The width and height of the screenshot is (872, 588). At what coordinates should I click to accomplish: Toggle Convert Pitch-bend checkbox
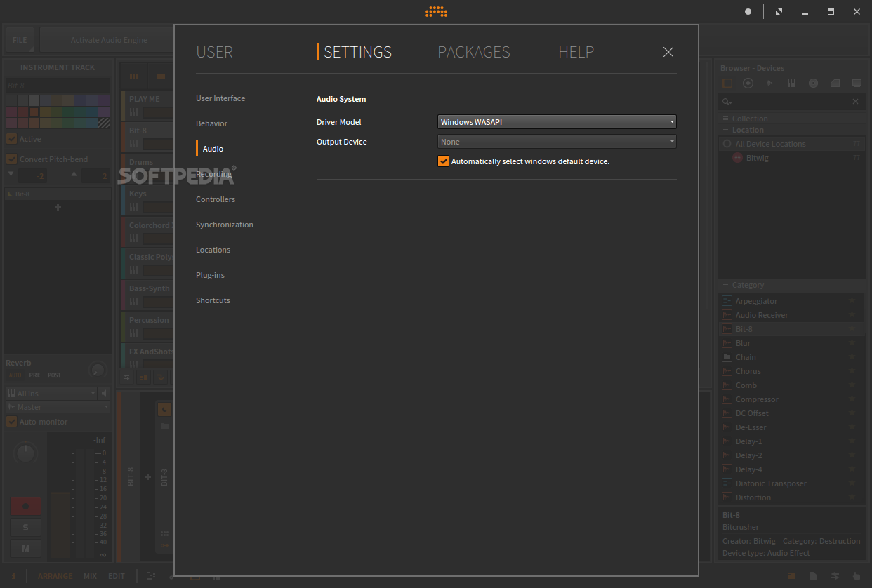pyautogui.click(x=11, y=159)
